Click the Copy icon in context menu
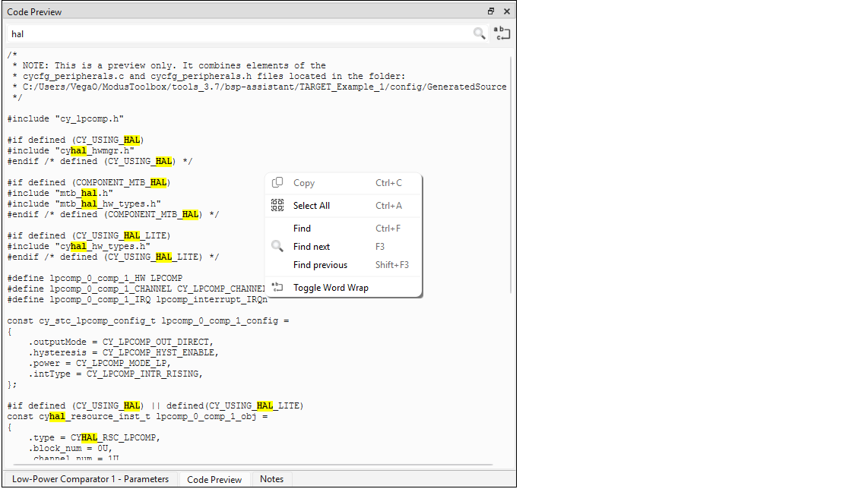This screenshot has width=868, height=489. pyautogui.click(x=277, y=183)
